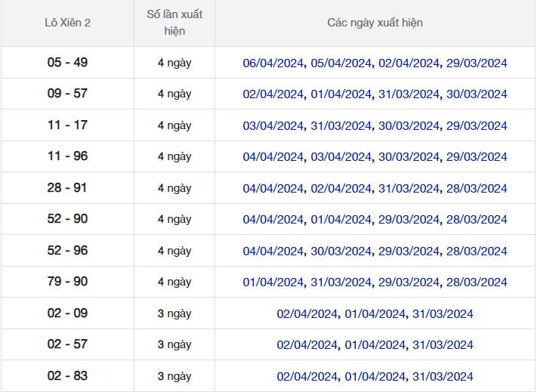Open 02/04/2024 link in 09 - 57 row
This screenshot has width=537, height=392.
[273, 94]
